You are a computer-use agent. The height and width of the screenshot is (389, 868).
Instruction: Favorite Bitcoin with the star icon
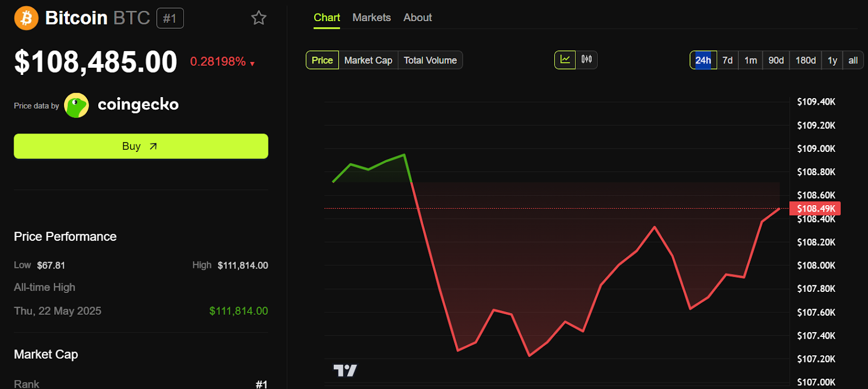(259, 18)
